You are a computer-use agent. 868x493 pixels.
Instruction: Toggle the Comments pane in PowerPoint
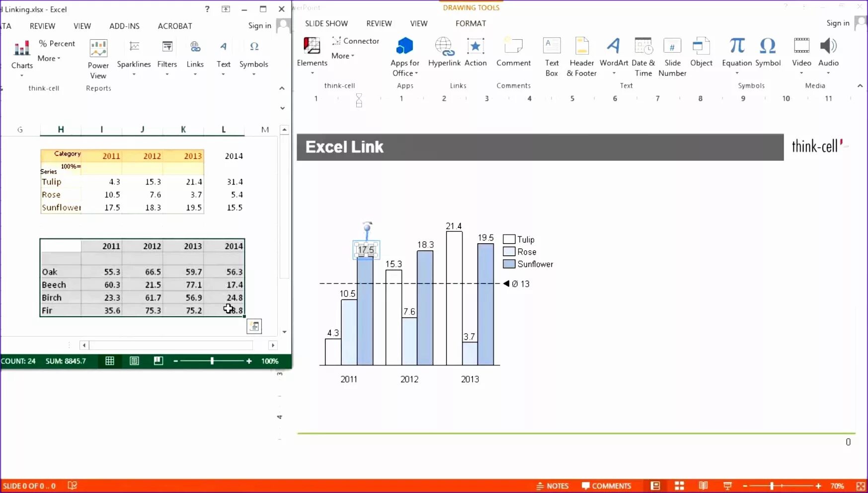[606, 486]
